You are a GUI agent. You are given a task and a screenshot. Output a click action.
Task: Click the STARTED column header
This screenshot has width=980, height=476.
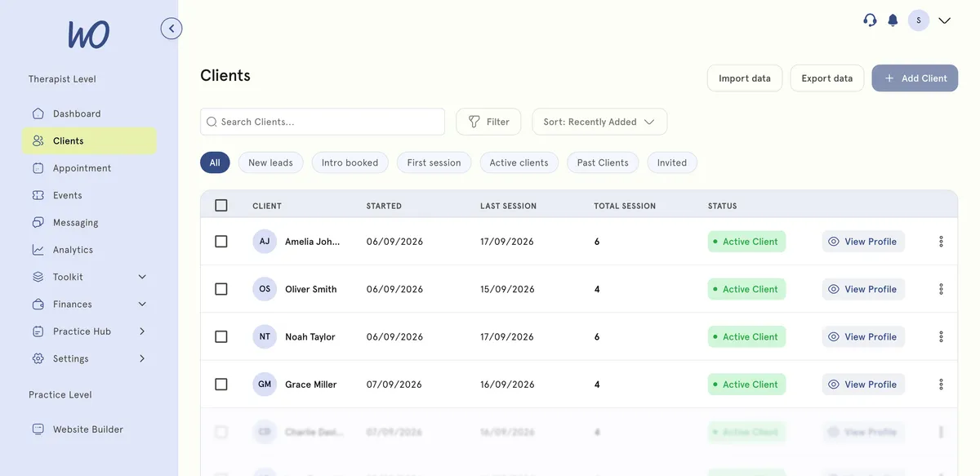coord(384,207)
